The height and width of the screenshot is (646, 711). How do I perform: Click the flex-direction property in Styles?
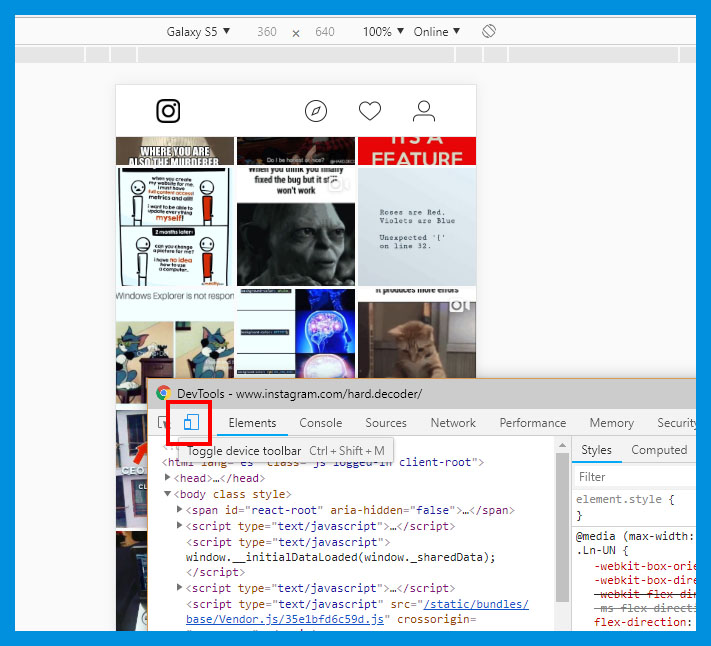(x=644, y=622)
